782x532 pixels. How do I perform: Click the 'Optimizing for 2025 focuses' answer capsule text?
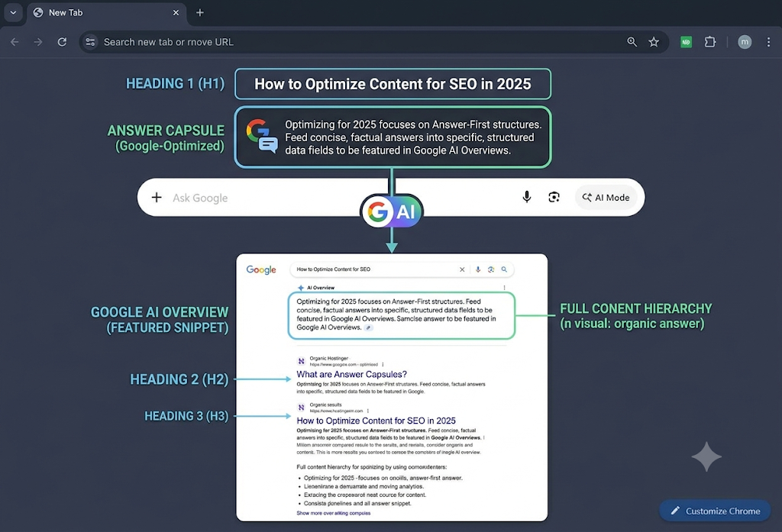point(413,137)
